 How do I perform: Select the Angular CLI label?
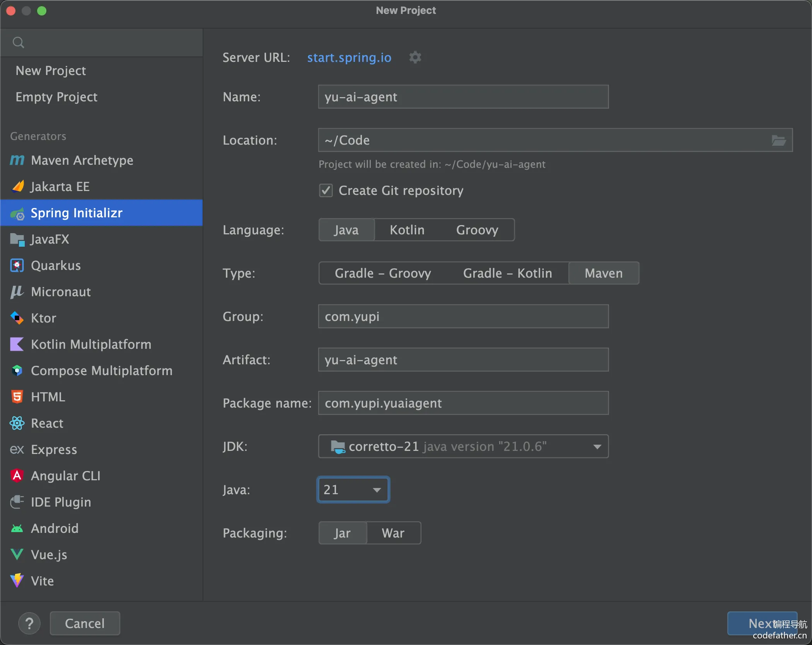point(65,476)
